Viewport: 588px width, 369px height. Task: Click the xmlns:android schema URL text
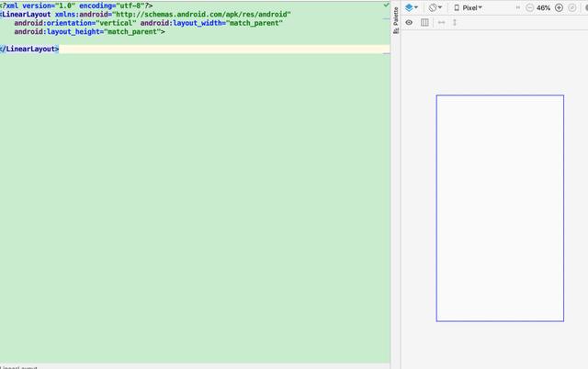[x=202, y=15]
